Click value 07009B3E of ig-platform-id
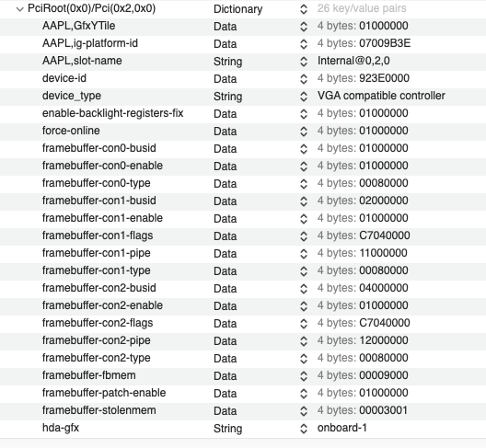 coord(385,43)
